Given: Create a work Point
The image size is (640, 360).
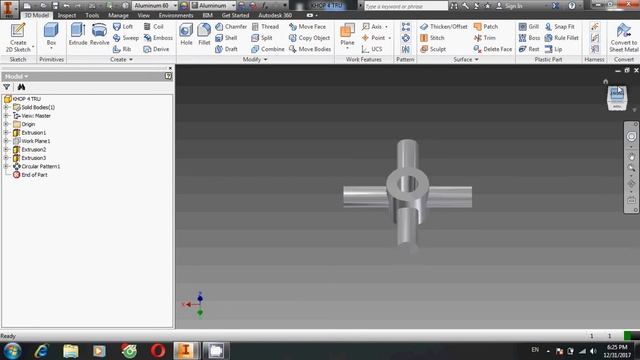Looking at the screenshot, I should (373, 38).
